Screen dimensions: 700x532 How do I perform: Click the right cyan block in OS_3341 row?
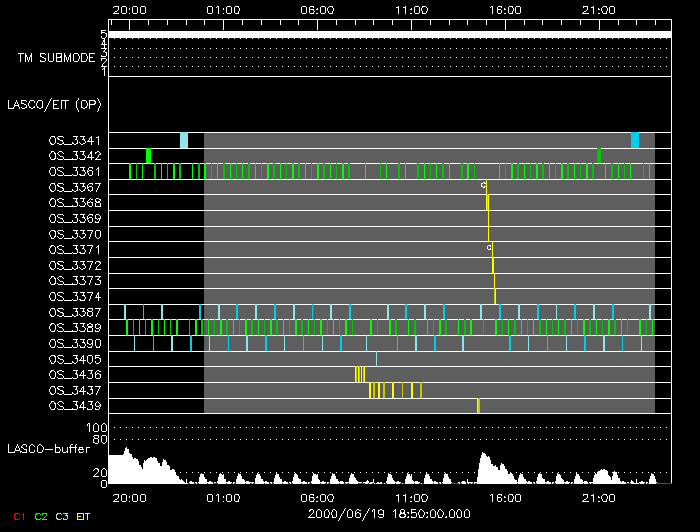635,140
